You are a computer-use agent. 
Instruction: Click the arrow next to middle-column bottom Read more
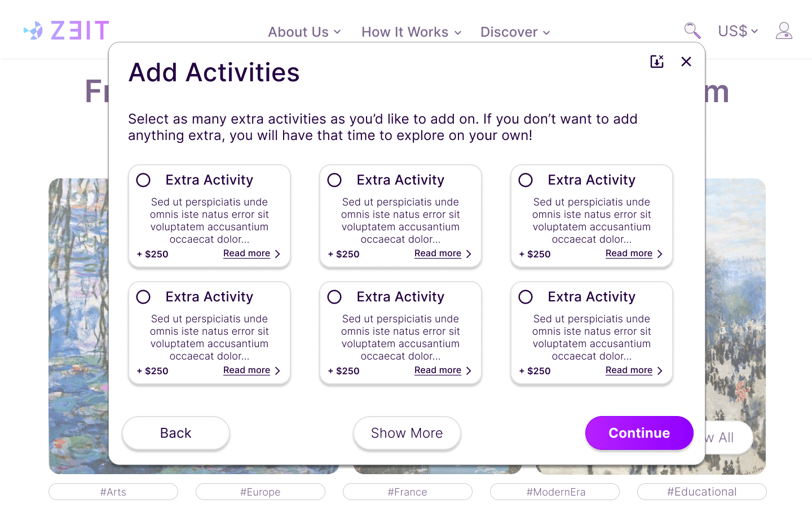pyautogui.click(x=469, y=370)
